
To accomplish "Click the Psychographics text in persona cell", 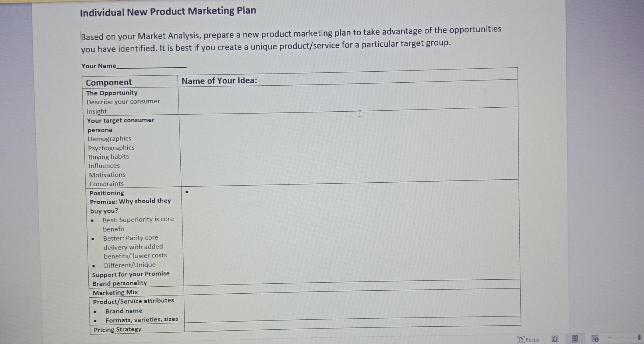I will pos(111,148).
